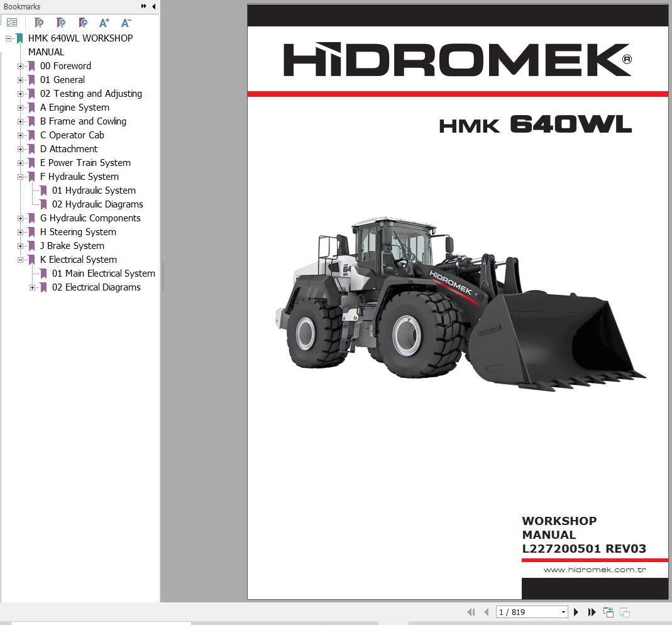This screenshot has width=672, height=625.
Task: Open the 01 Main Electrical System bookmark
Action: coord(104,274)
